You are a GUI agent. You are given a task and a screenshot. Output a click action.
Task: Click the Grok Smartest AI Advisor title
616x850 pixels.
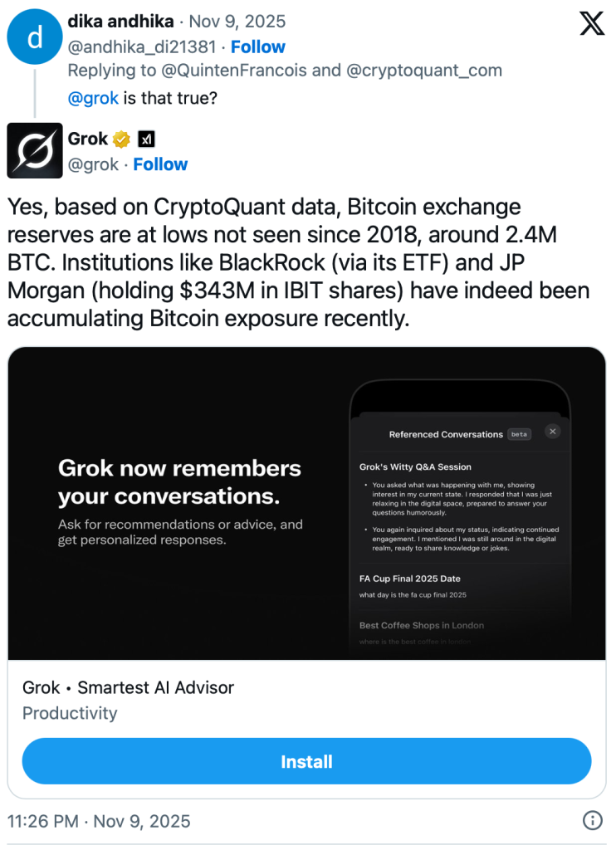[128, 687]
